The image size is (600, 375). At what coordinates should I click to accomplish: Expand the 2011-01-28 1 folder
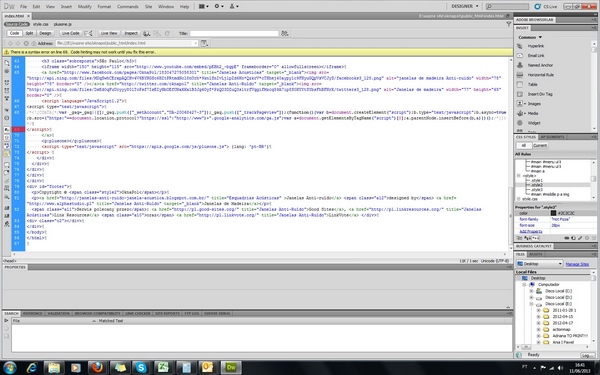click(538, 310)
